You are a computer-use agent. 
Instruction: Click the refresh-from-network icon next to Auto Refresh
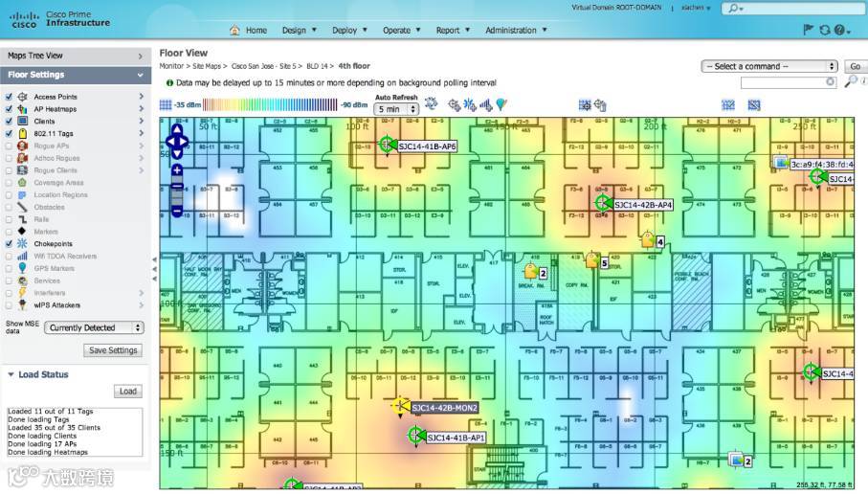(x=431, y=103)
